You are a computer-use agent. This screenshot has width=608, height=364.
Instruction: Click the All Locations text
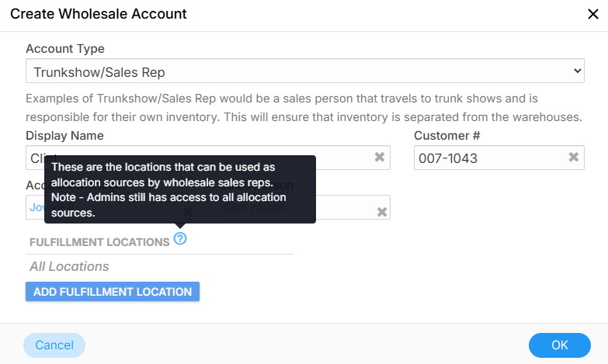coord(69,267)
